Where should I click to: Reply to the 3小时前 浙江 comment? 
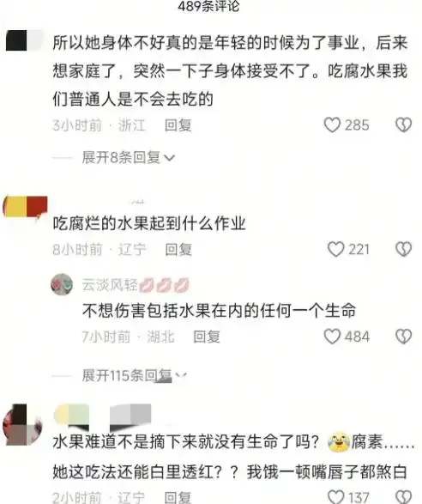pyautogui.click(x=178, y=125)
